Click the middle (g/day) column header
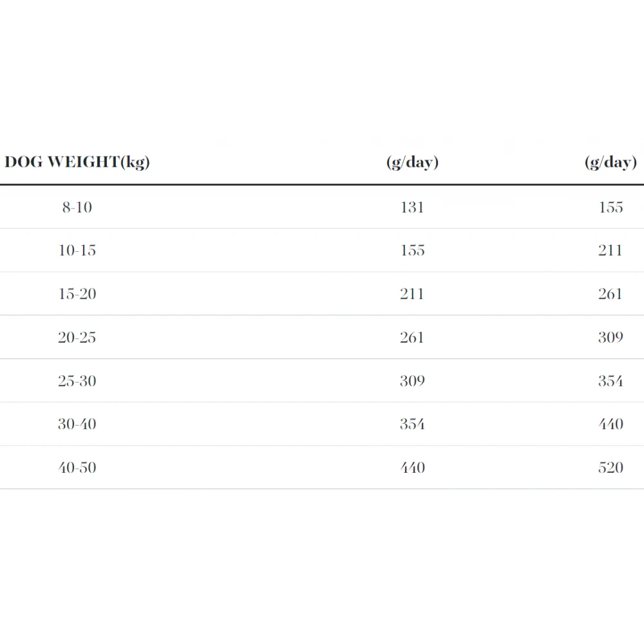The width and height of the screenshot is (644, 644). point(412,162)
